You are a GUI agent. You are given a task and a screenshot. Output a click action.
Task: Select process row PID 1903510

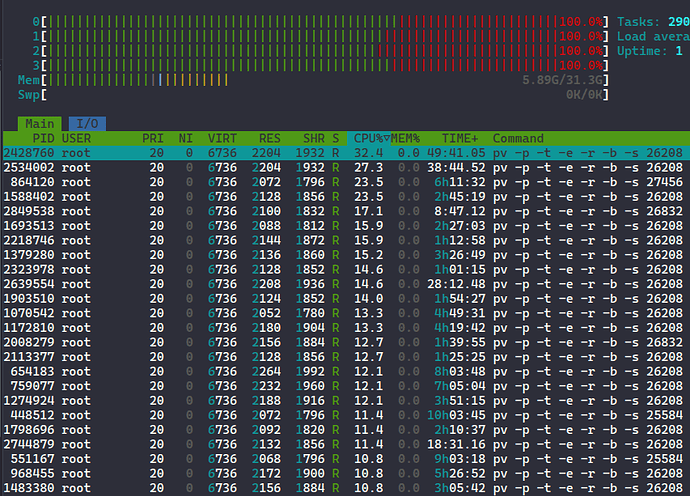(x=346, y=298)
